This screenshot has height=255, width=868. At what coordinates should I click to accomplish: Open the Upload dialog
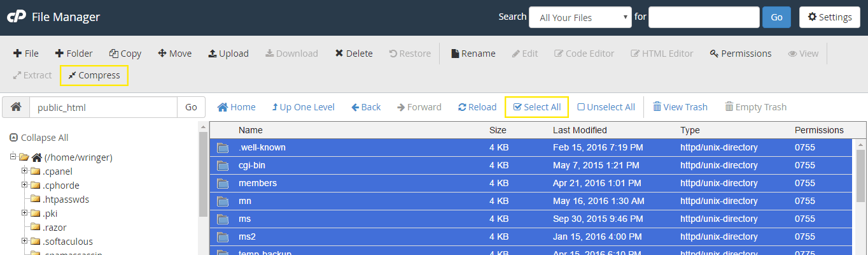point(228,54)
